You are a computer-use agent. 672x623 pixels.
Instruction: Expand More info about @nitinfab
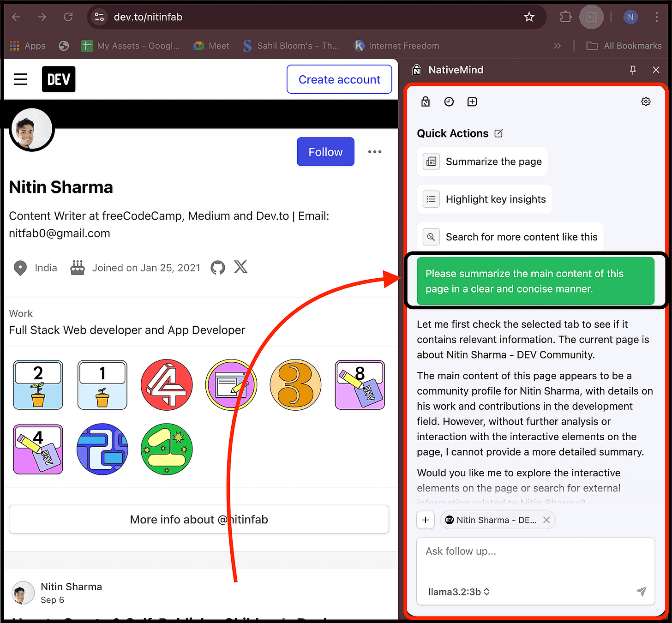click(x=199, y=519)
